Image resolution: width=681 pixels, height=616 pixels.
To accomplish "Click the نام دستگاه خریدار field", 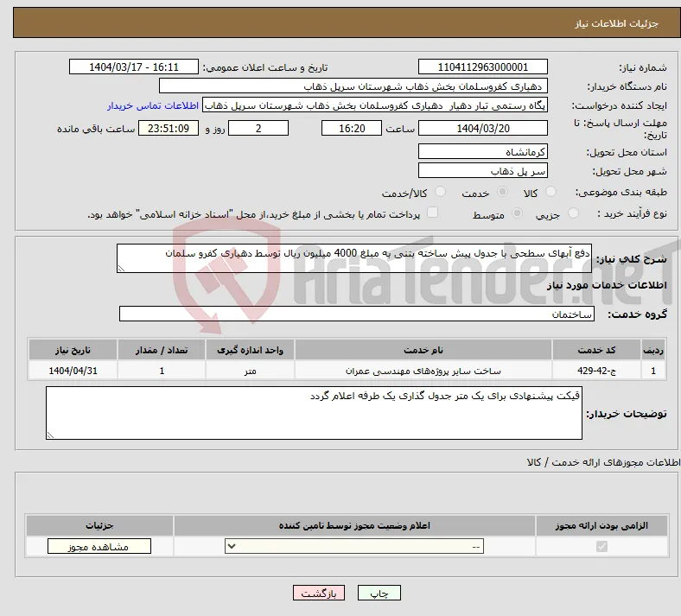I will pyautogui.click(x=353, y=86).
